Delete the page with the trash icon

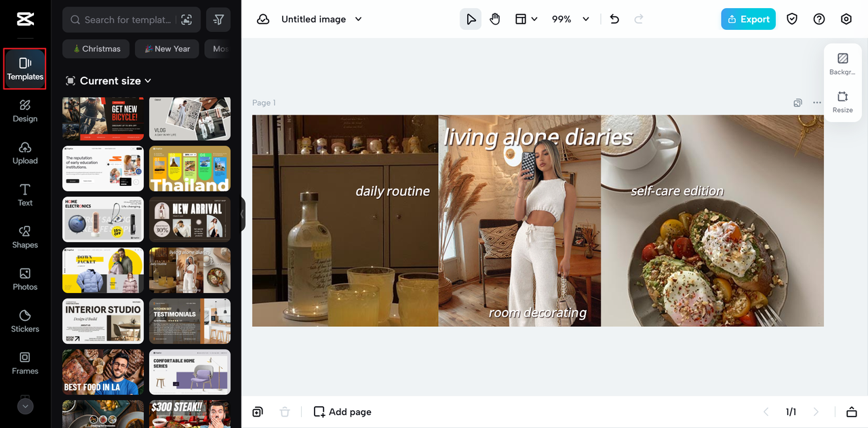pos(285,412)
